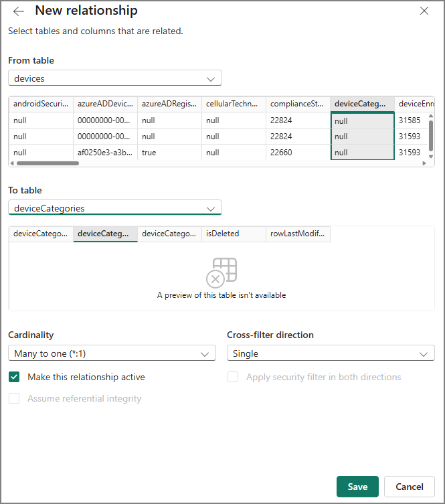Open the From table dropdown showing devices
The image size is (445, 504).
pyautogui.click(x=115, y=78)
